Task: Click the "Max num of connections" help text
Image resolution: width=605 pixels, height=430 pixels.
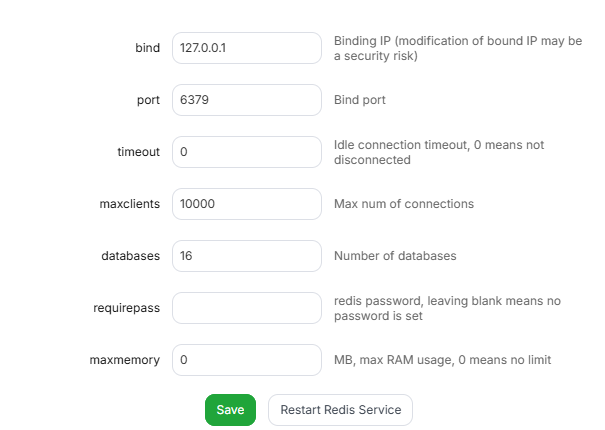Action: point(403,204)
